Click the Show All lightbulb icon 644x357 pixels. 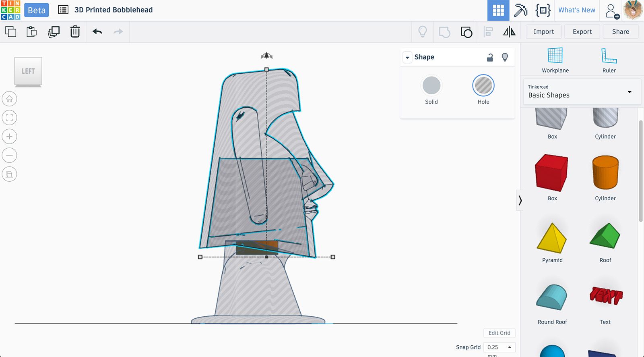(x=423, y=31)
